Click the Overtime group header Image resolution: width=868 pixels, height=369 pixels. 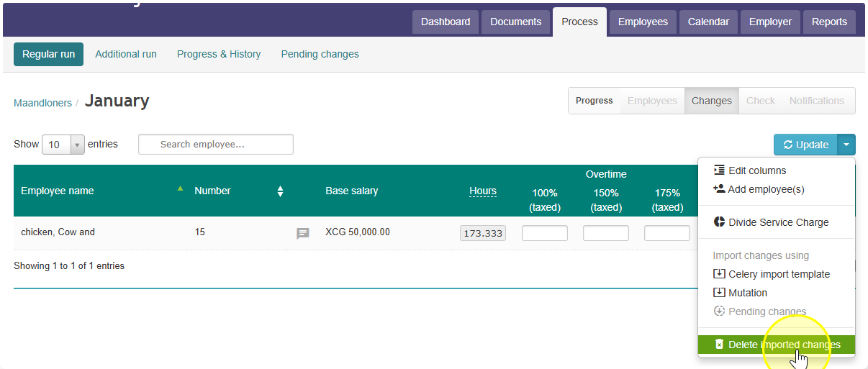pos(606,174)
